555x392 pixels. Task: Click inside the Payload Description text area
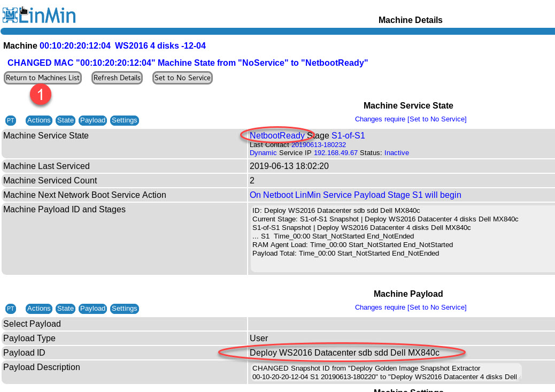(385, 372)
